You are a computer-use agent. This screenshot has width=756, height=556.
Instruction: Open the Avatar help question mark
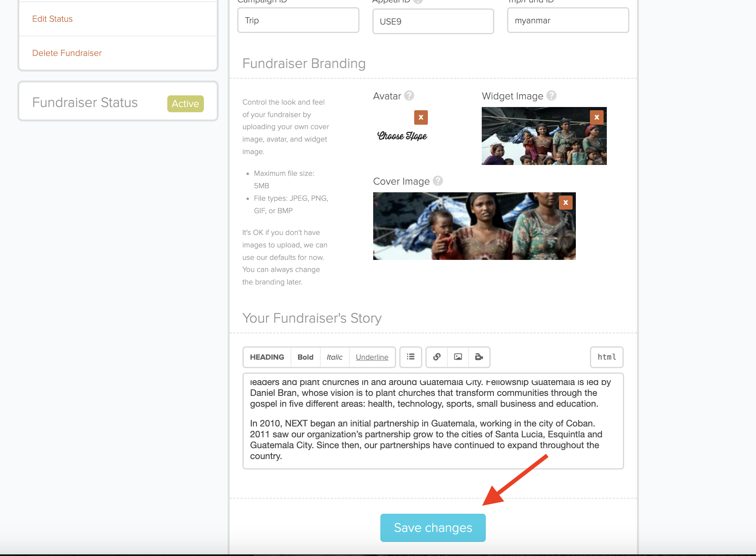(x=409, y=95)
